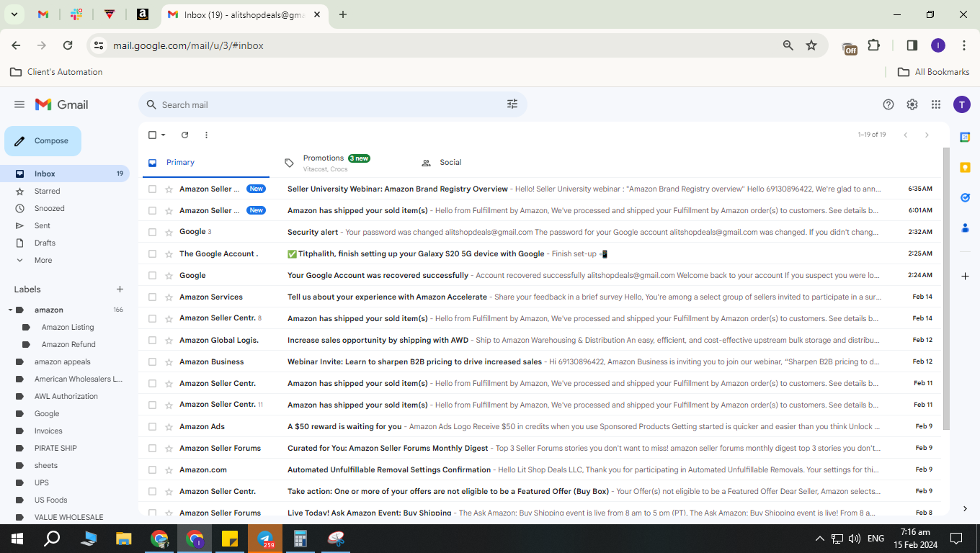Open the Sent folder
The height and width of the screenshot is (553, 980).
(65, 225)
